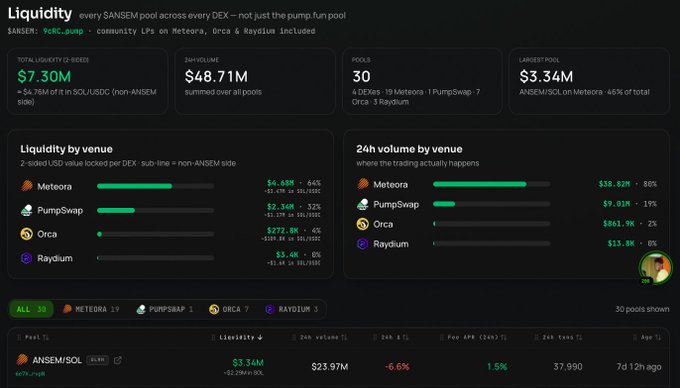Viewport: 680px width, 388px height.
Task: Click the 7d 12h ago age cell
Action: click(x=639, y=367)
